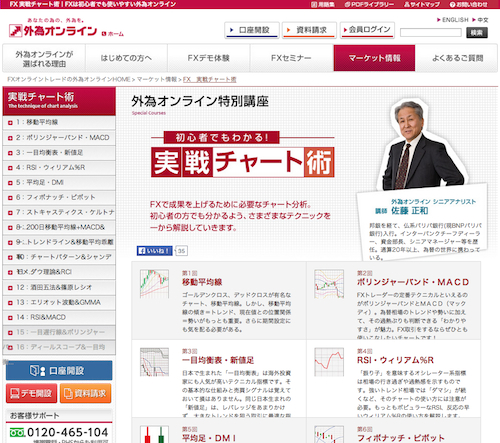Open 用語集 glossary link in top bar
Viewport: 500px width, 443px height.
[323, 4]
